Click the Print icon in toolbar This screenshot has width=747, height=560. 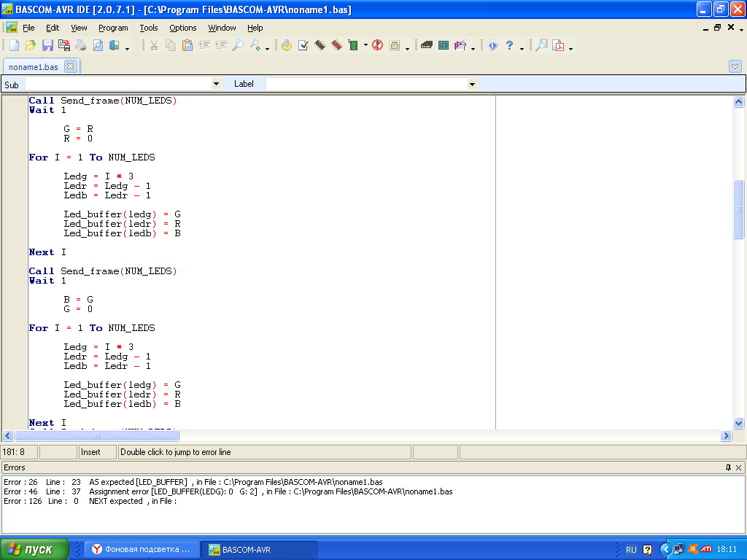click(81, 45)
